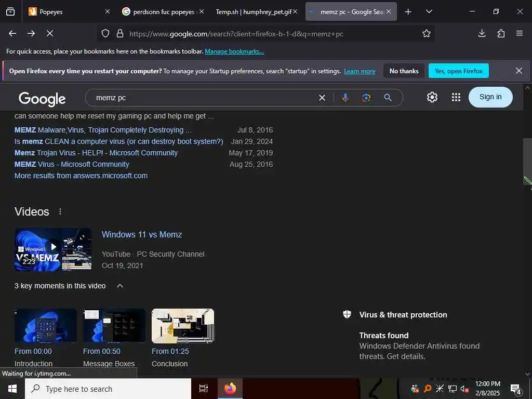Image resolution: width=532 pixels, height=399 pixels.
Task: Open Firefox View icon in tab strip
Action: pyautogui.click(x=10, y=11)
